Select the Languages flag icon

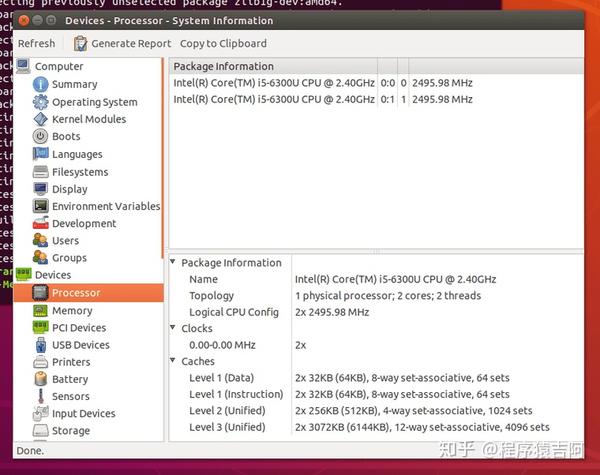(41, 154)
